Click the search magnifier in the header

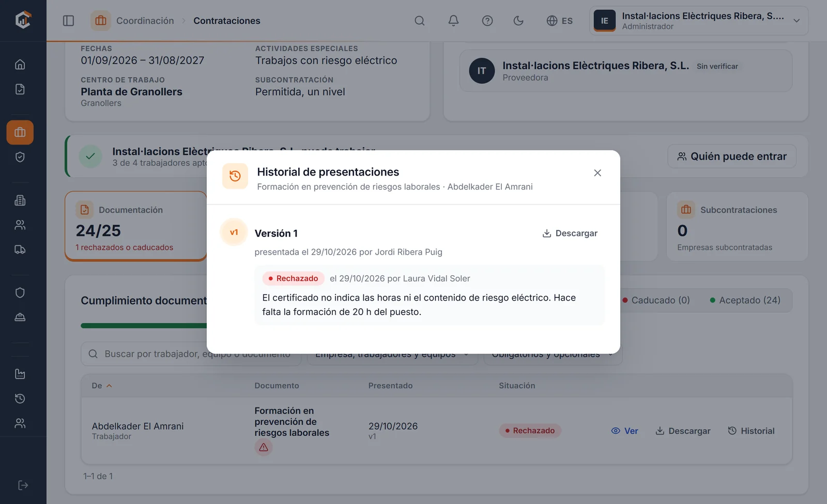(x=420, y=21)
